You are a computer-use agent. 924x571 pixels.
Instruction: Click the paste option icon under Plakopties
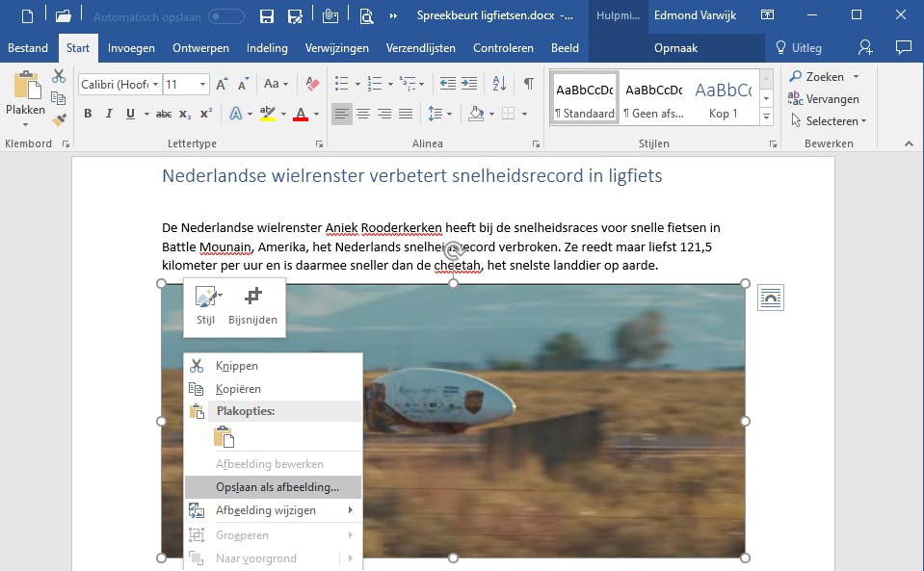[x=224, y=437]
